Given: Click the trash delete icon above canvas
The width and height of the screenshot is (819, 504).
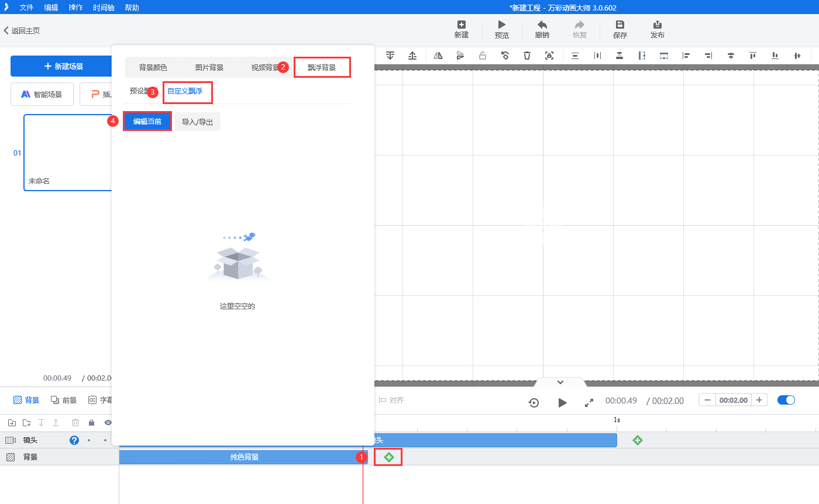Looking at the screenshot, I should [x=527, y=56].
